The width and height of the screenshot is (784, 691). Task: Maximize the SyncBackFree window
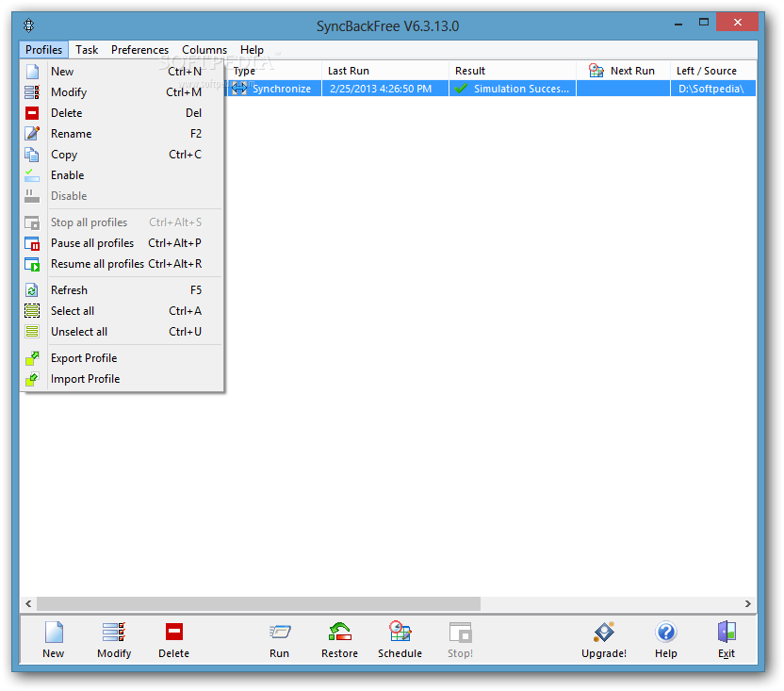click(704, 22)
